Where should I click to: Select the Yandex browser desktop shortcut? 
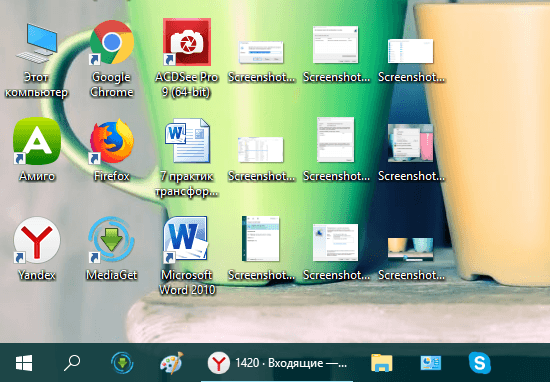point(37,249)
